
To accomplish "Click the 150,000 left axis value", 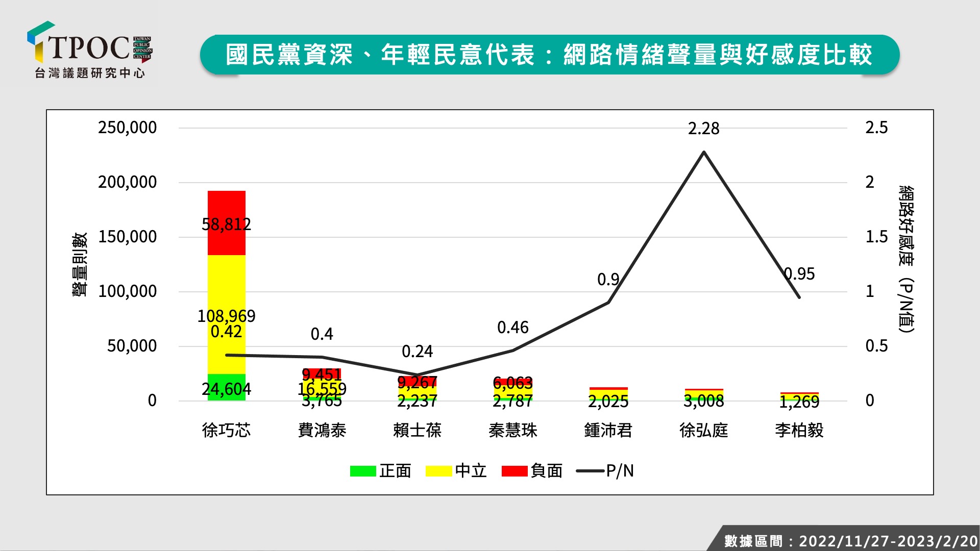I will click(x=128, y=237).
